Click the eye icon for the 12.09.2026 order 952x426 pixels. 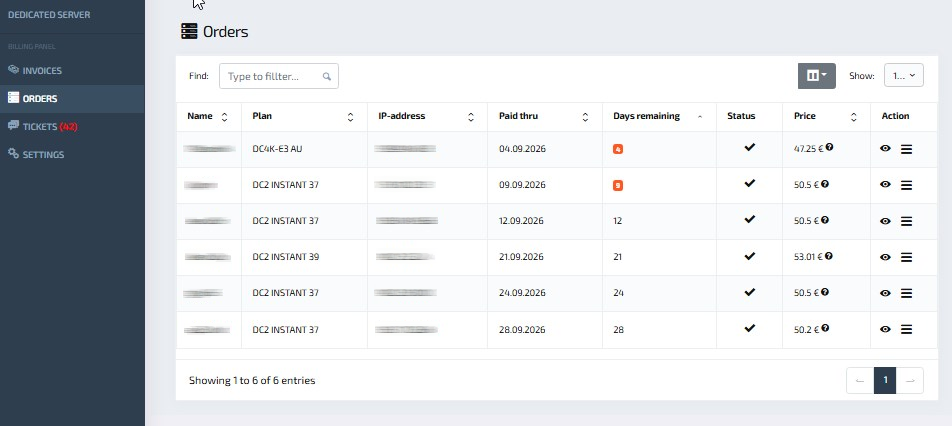[x=885, y=221]
